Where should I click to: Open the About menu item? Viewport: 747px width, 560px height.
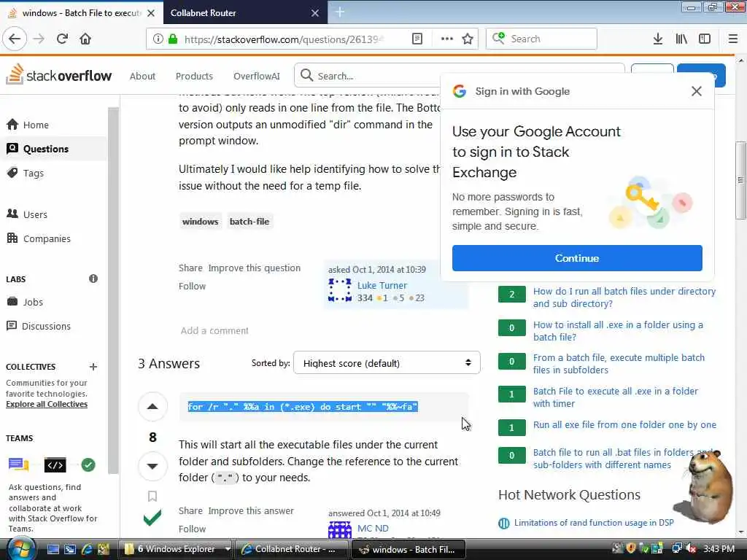click(142, 76)
